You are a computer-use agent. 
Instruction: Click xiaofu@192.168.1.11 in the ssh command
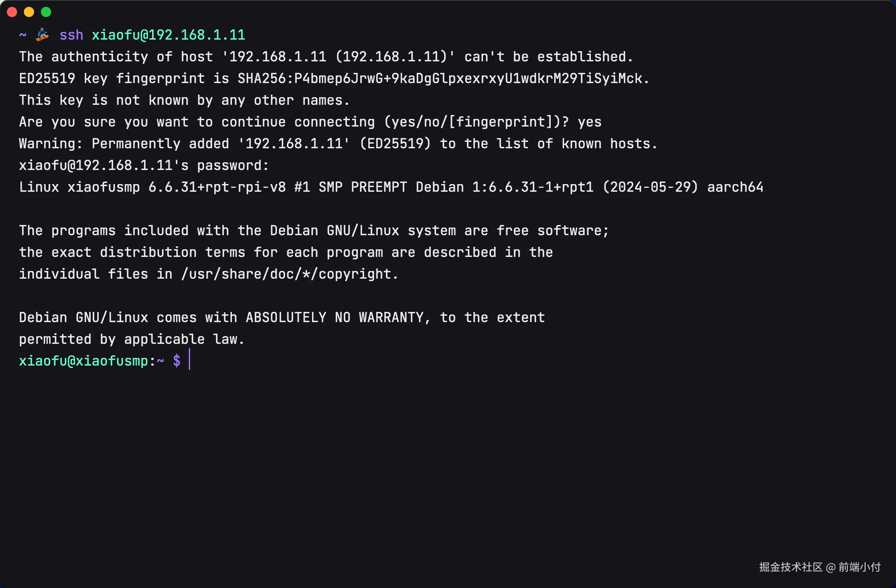click(x=168, y=35)
